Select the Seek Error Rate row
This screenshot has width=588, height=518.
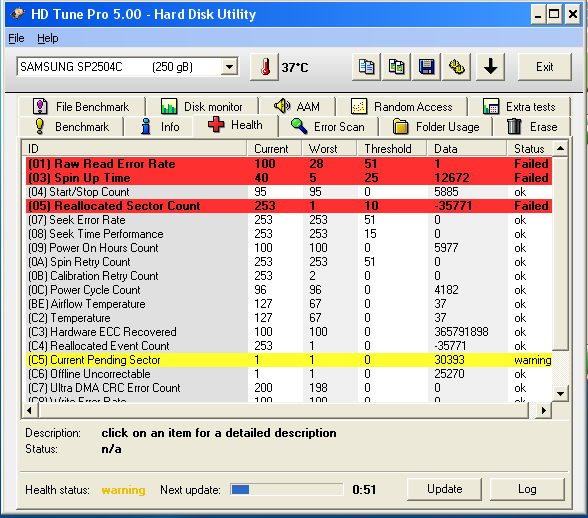pyautogui.click(x=289, y=220)
